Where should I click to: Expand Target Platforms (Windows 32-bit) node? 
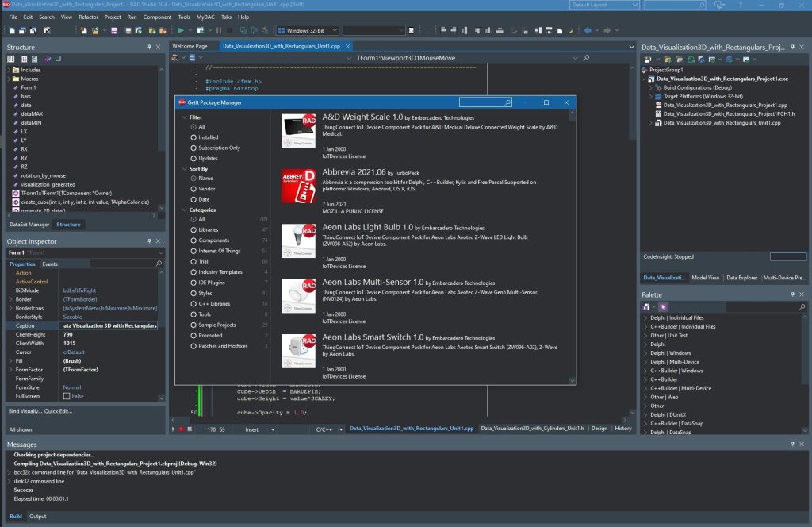click(x=651, y=96)
